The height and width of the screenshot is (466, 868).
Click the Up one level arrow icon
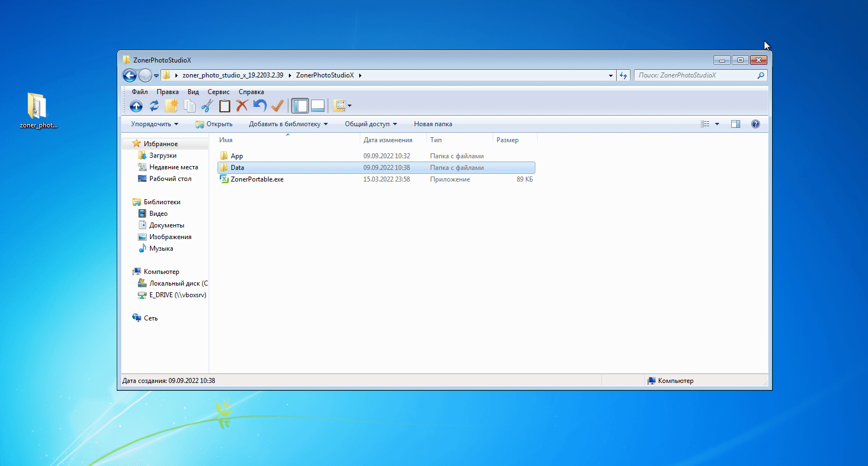[136, 106]
